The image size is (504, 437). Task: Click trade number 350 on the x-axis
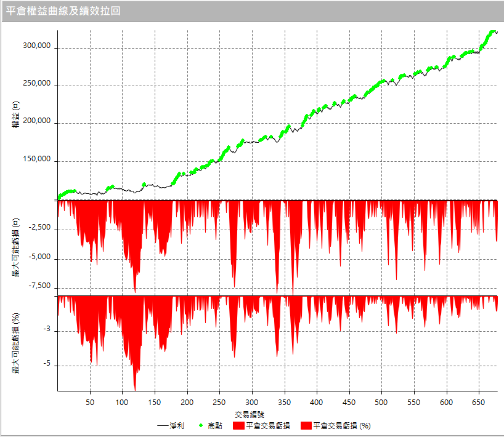point(285,403)
